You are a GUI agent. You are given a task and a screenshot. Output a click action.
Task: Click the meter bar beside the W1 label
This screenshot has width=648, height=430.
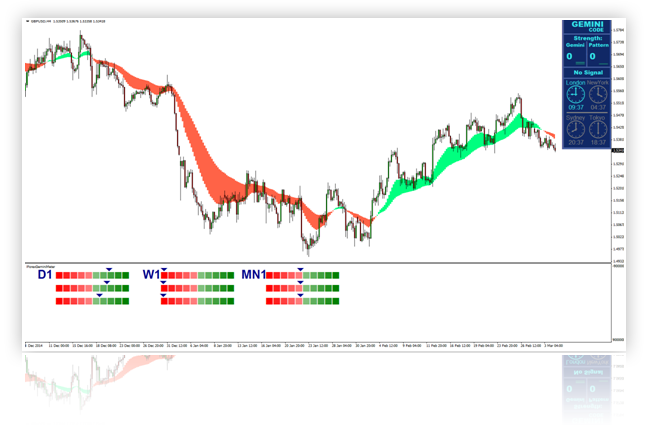[x=197, y=275]
